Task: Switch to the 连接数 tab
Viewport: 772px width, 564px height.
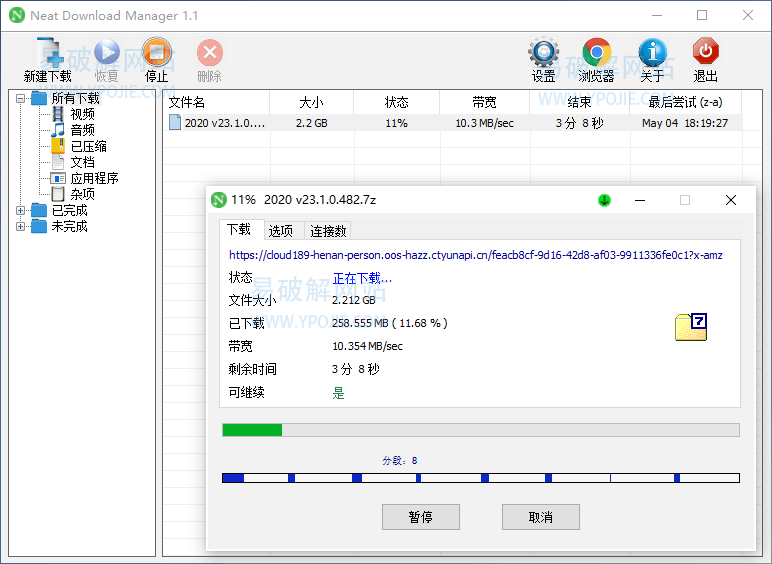Action: [328, 231]
